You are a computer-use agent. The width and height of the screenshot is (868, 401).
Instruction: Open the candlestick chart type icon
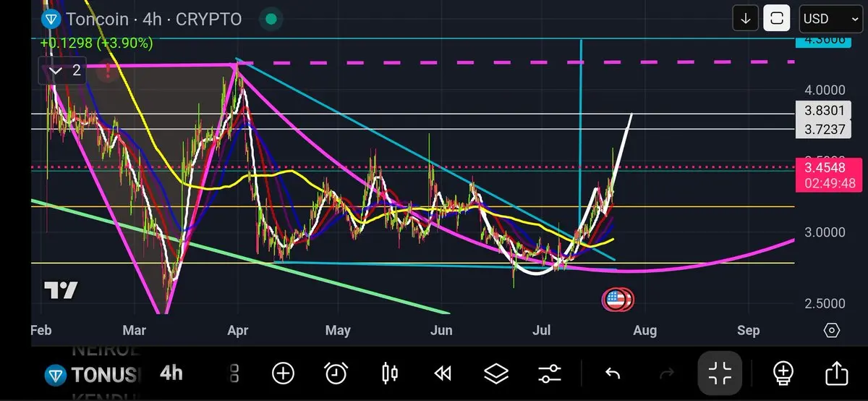pos(389,373)
